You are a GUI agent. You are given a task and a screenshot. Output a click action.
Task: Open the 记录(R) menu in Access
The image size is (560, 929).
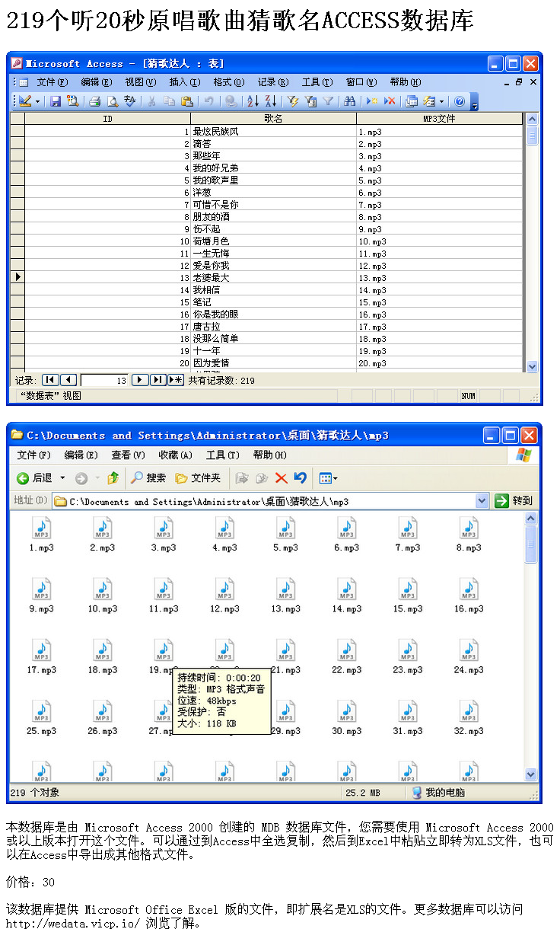273,82
